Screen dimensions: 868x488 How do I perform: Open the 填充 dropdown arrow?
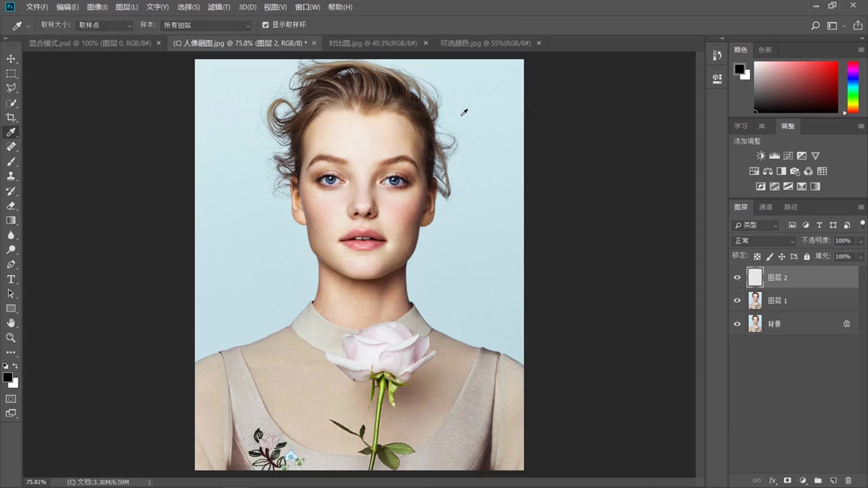861,257
